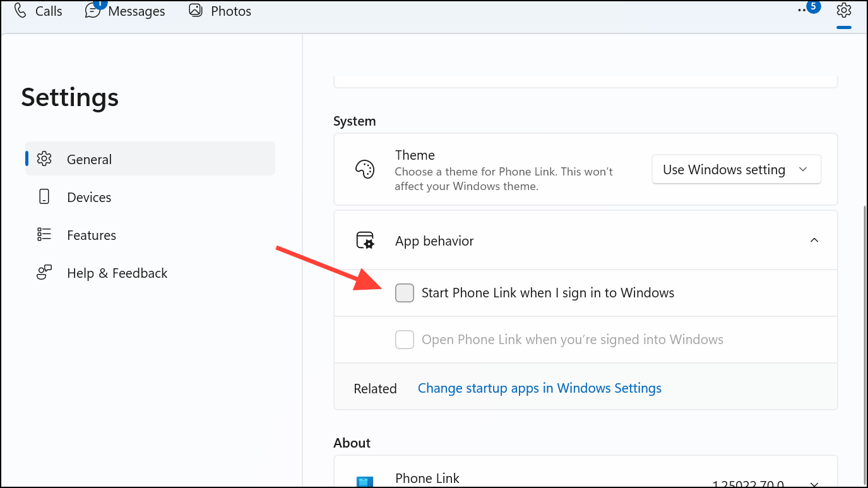Click the Phone Link app icon under About
The image size is (868, 488).
pos(365,482)
